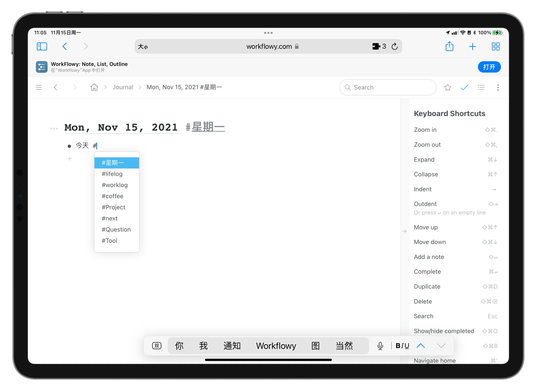537x392 pixels.
Task: Tap the multitasking three dots
Action: pyautogui.click(x=268, y=33)
